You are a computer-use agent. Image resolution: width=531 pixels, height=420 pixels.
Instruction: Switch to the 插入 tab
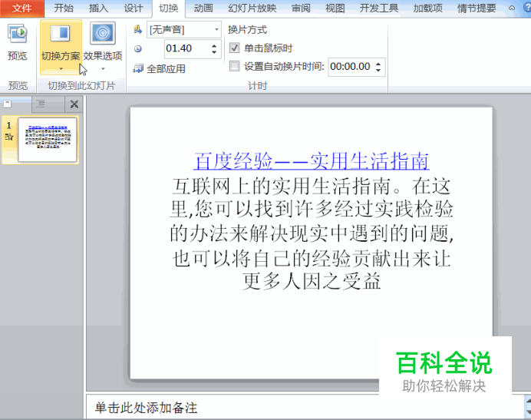pos(98,8)
